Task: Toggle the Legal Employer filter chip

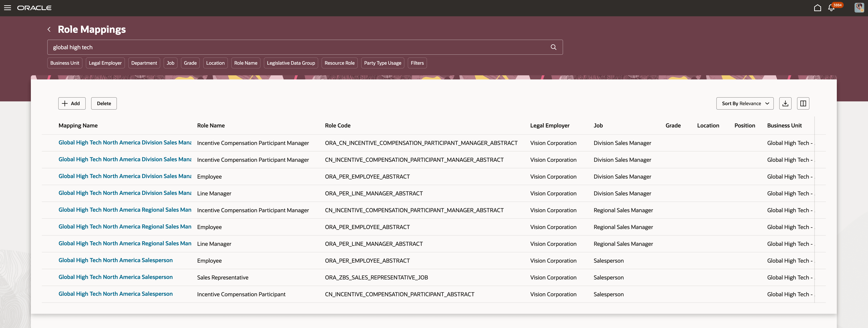Action: [x=105, y=63]
